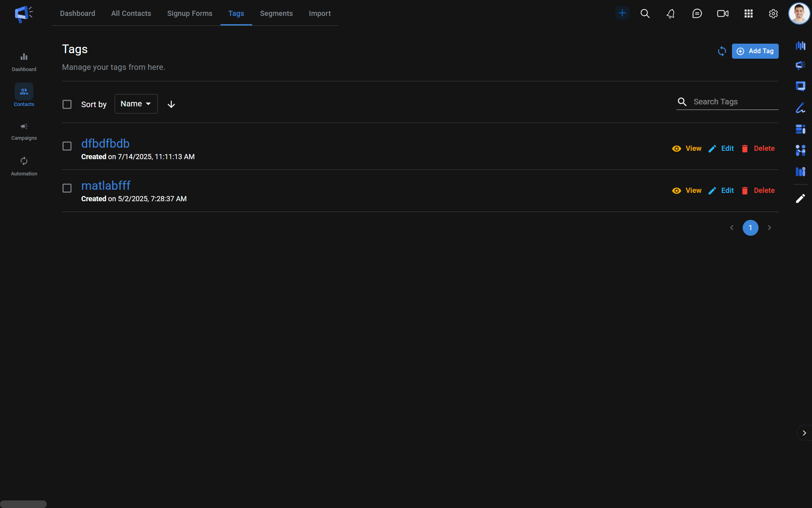Open Campaigns in the left sidebar
Image resolution: width=812 pixels, height=508 pixels.
click(x=24, y=131)
